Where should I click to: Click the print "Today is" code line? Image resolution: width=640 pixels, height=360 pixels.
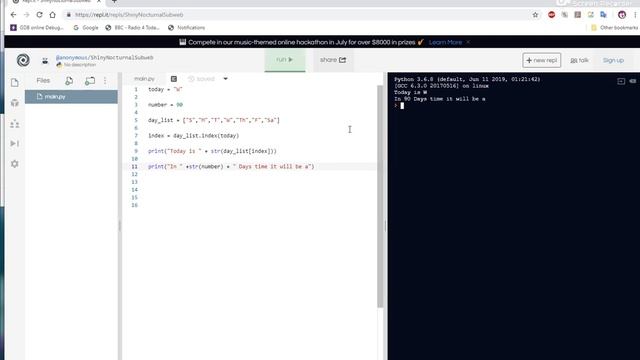(x=212, y=151)
